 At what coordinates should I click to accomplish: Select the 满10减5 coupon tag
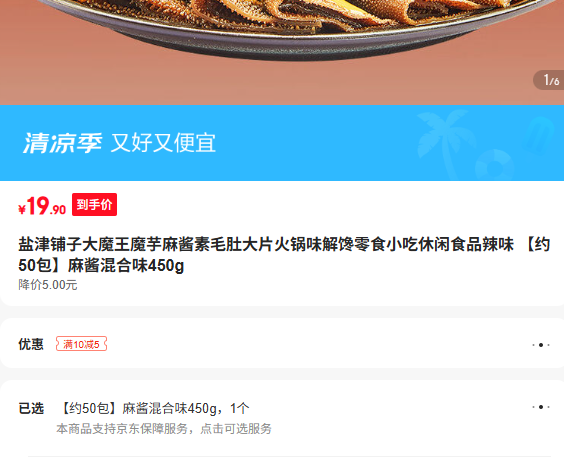click(x=81, y=344)
